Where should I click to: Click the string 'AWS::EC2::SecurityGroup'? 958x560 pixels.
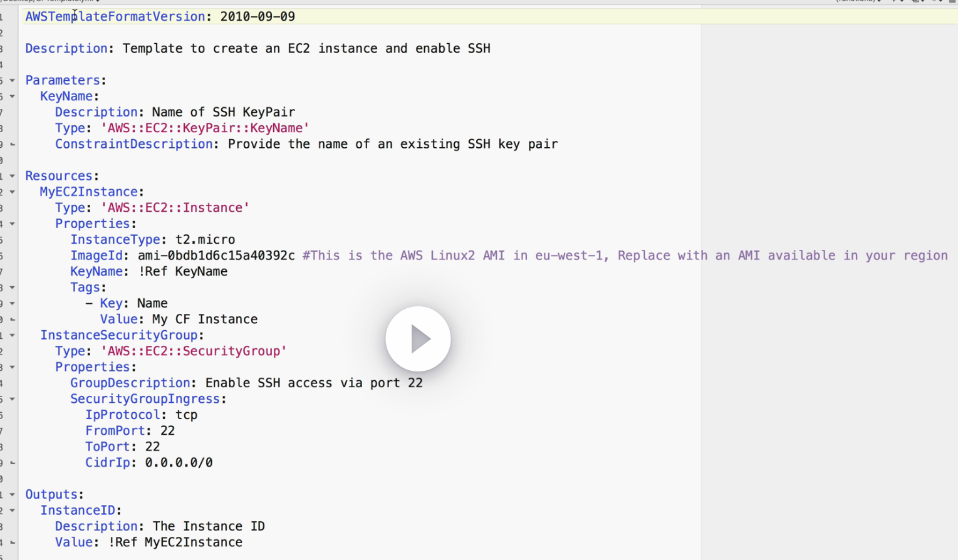(x=194, y=351)
